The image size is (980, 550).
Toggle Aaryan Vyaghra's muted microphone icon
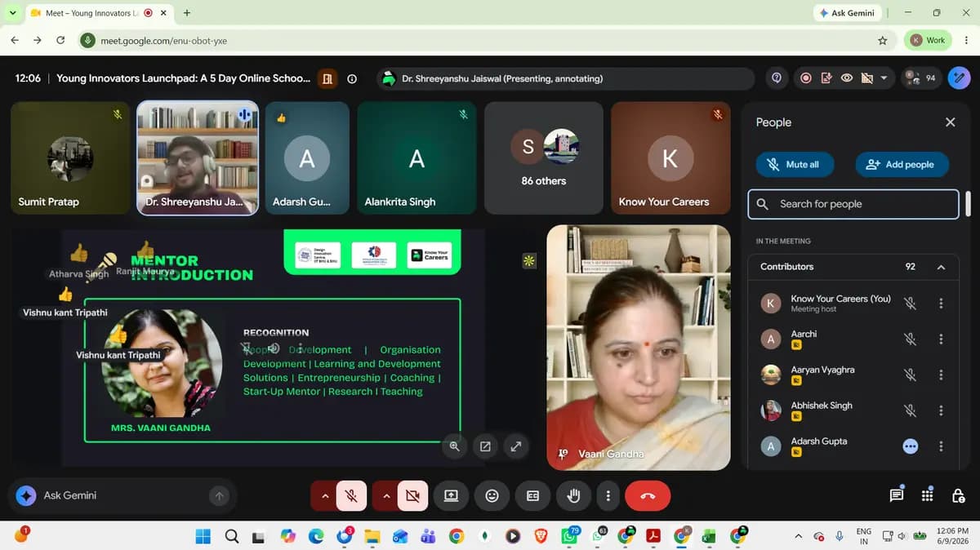pos(910,375)
